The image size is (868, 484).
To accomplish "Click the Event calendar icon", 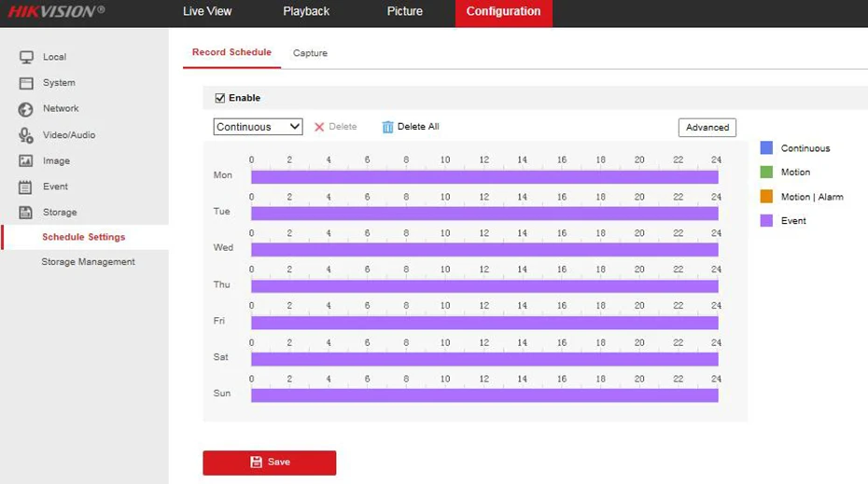I will pos(25,187).
